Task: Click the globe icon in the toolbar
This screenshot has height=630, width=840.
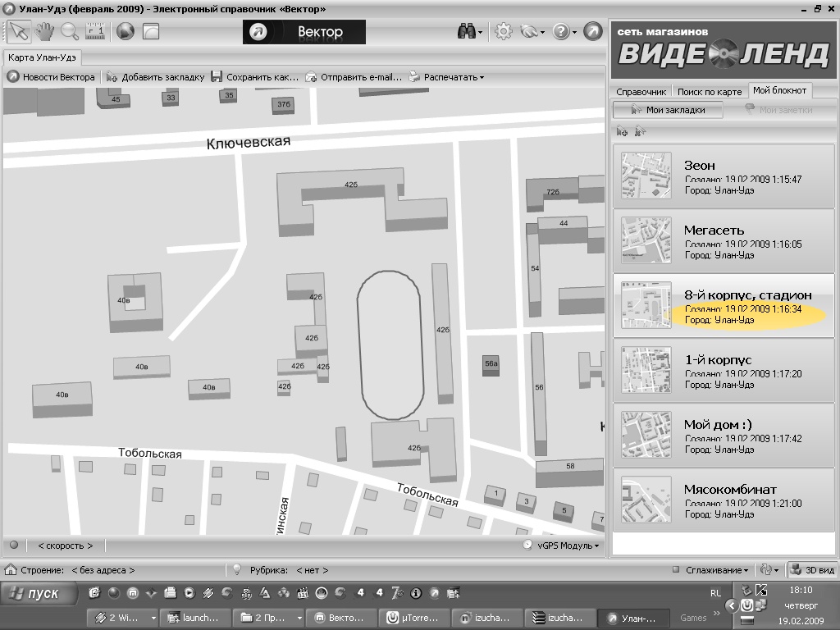Action: coord(125,32)
